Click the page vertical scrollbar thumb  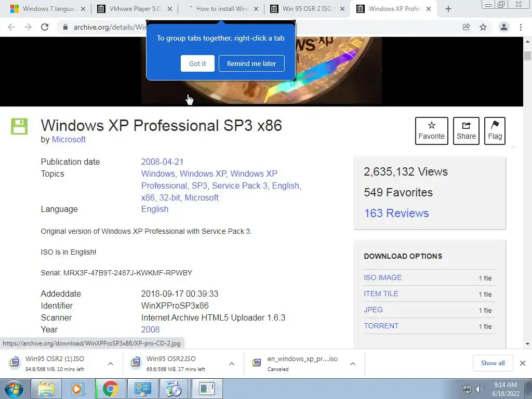(x=527, y=56)
